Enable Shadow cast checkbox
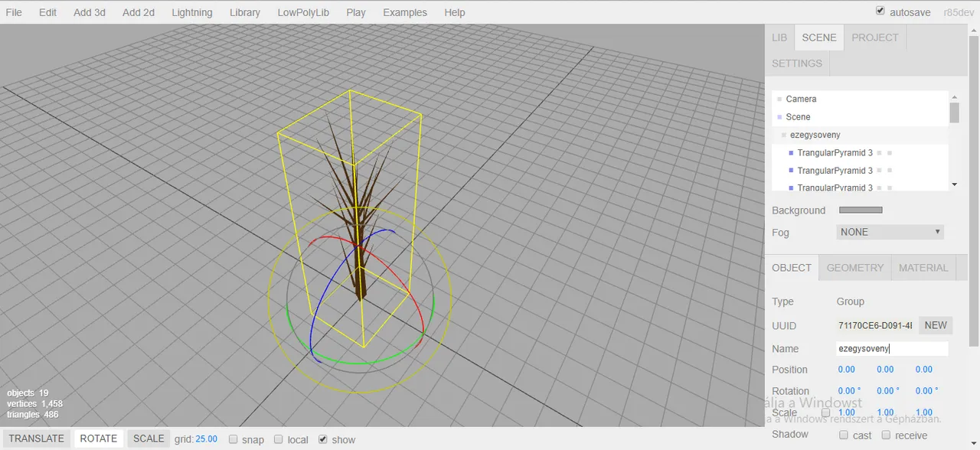This screenshot has height=450, width=980. [844, 435]
